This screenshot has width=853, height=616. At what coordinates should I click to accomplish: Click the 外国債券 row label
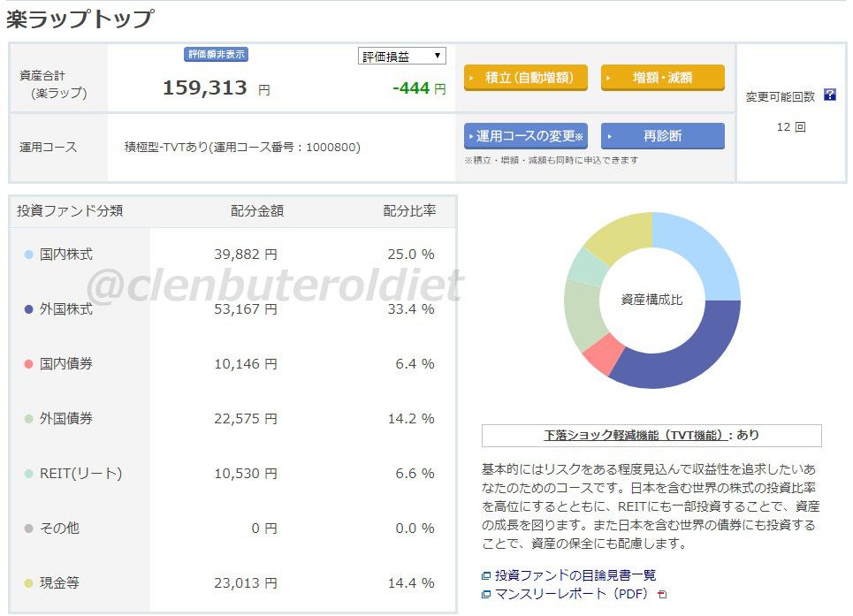[65, 419]
